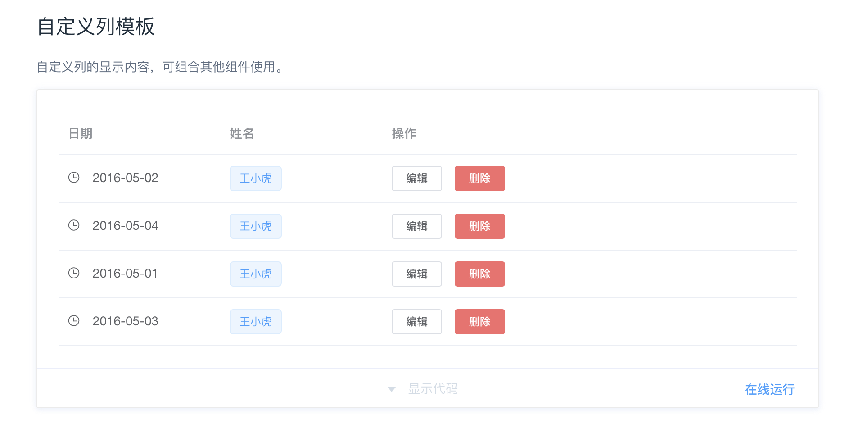This screenshot has width=868, height=429.
Task: Click the 操作 column header
Action: (x=404, y=133)
